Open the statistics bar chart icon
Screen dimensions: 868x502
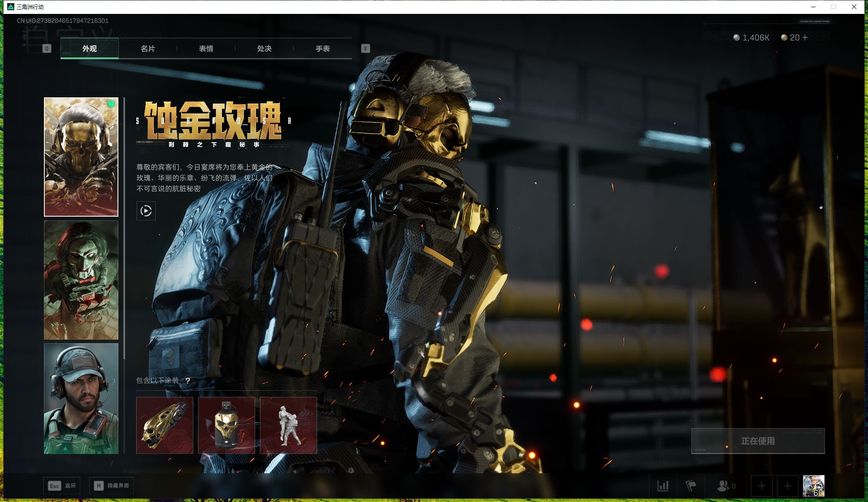(x=663, y=486)
